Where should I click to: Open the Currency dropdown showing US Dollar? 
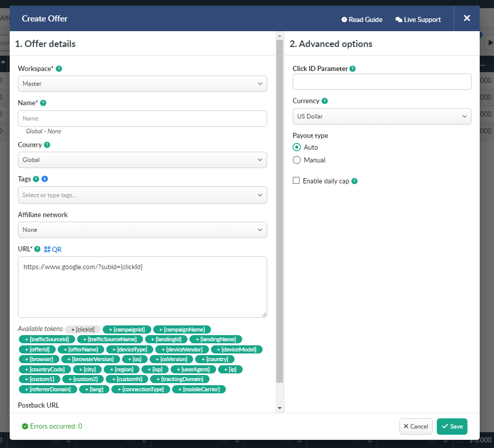(x=382, y=116)
